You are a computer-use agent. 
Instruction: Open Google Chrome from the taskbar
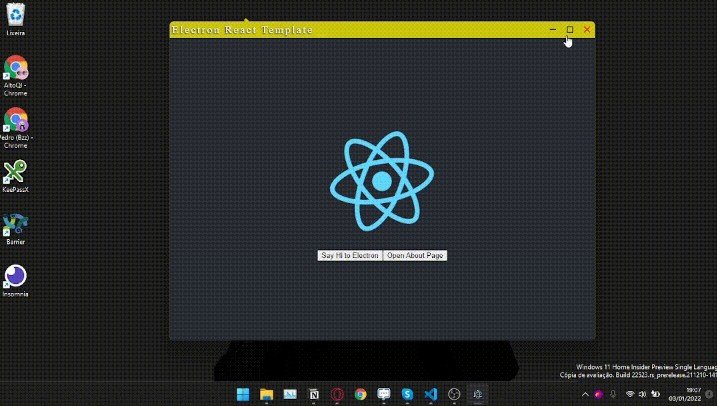[360, 394]
